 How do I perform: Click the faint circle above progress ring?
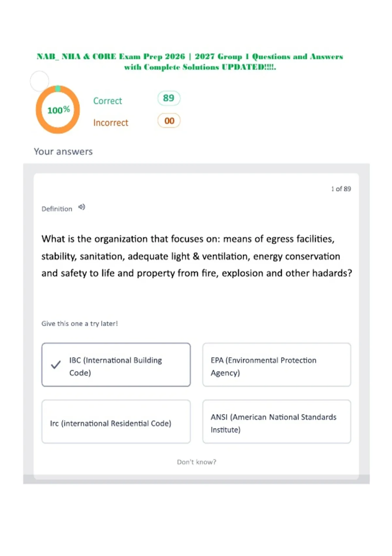[x=40, y=81]
